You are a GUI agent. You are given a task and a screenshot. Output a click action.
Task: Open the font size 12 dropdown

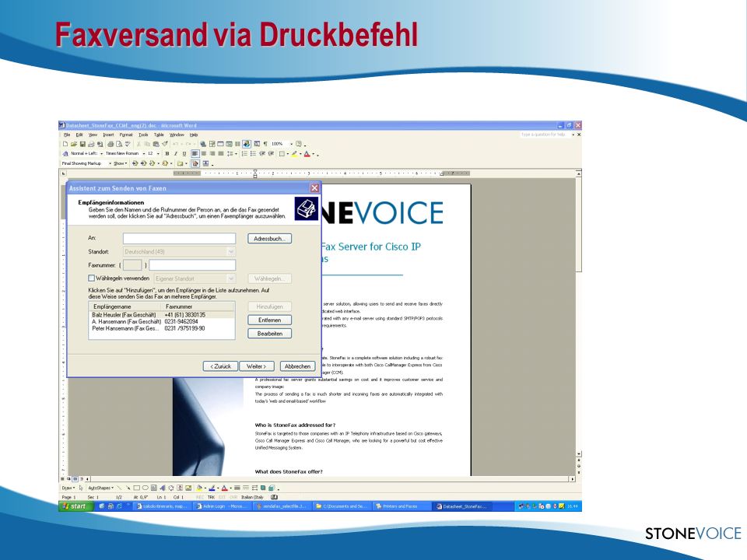point(158,154)
